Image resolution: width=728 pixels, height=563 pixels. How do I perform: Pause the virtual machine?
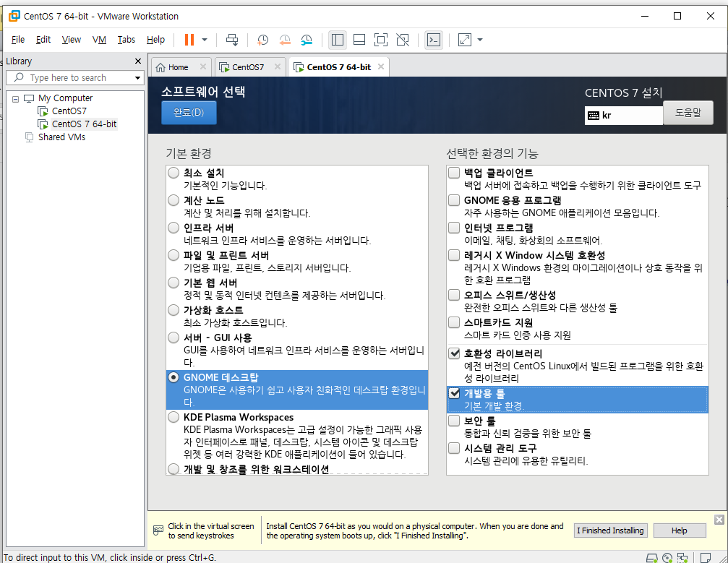189,40
